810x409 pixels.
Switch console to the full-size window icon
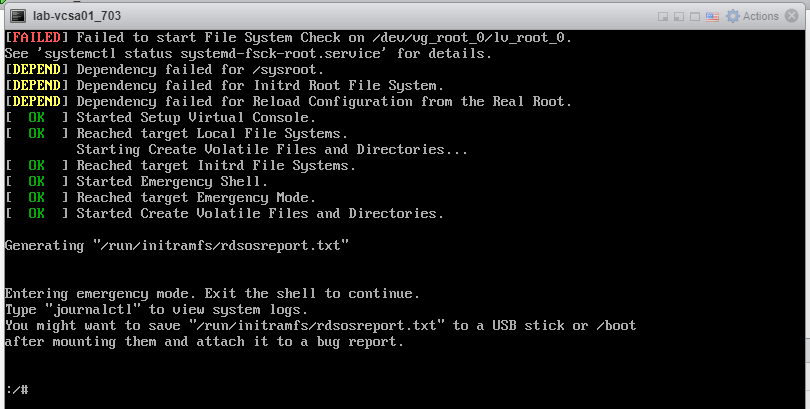[696, 17]
